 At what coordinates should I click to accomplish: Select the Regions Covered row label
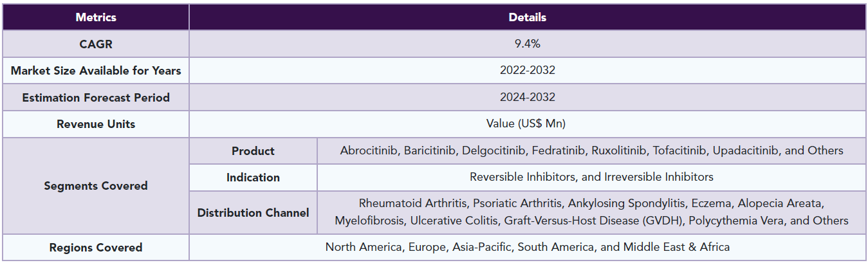point(96,248)
